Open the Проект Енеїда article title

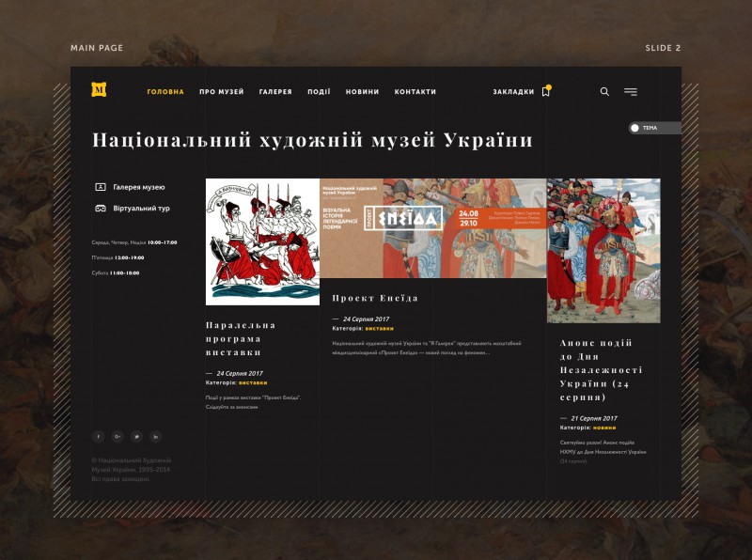(x=375, y=298)
